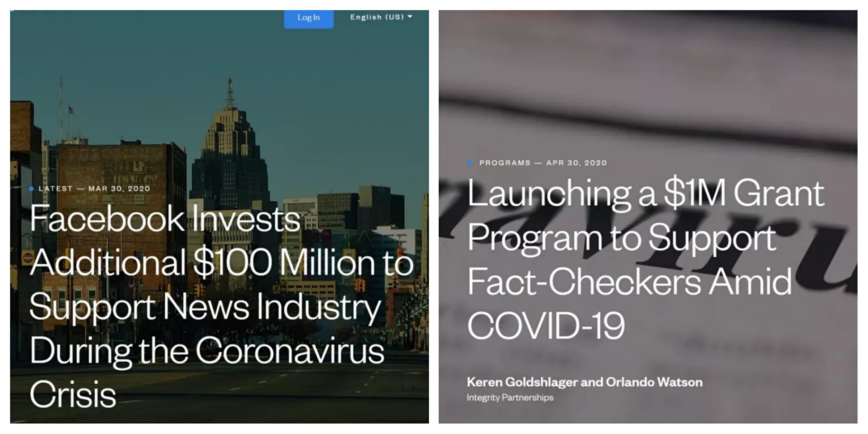Click the blue Log In button
868x434 pixels.
tap(309, 18)
